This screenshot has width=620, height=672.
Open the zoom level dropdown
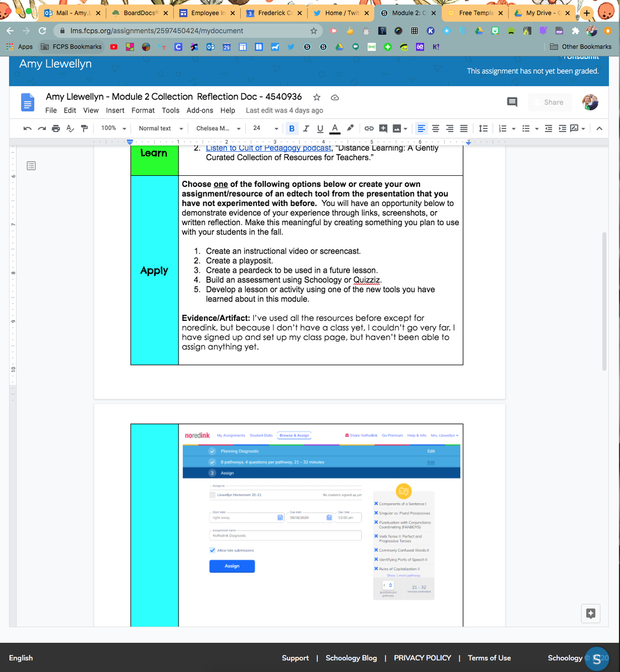click(114, 128)
